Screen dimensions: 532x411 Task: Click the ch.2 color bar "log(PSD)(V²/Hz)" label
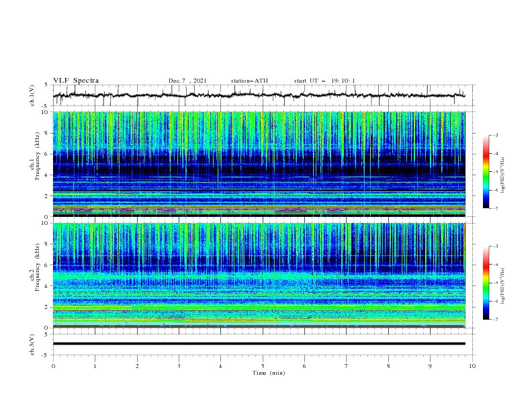pos(503,286)
